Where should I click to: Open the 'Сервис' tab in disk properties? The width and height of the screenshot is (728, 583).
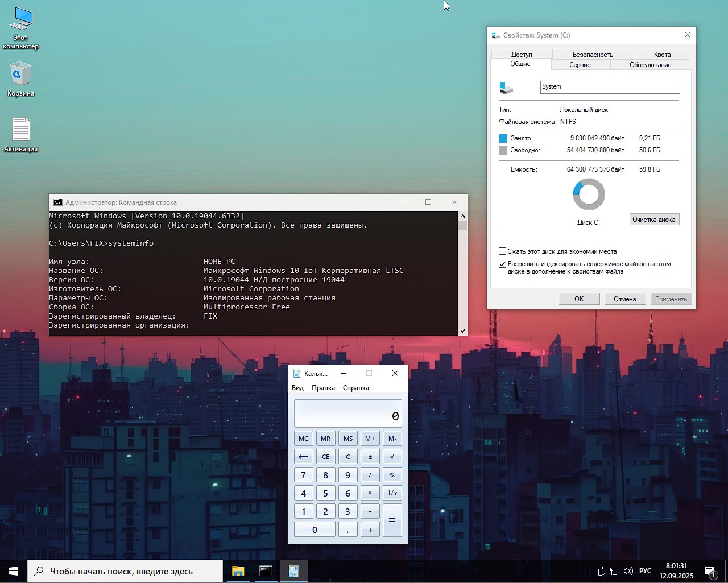coord(580,65)
